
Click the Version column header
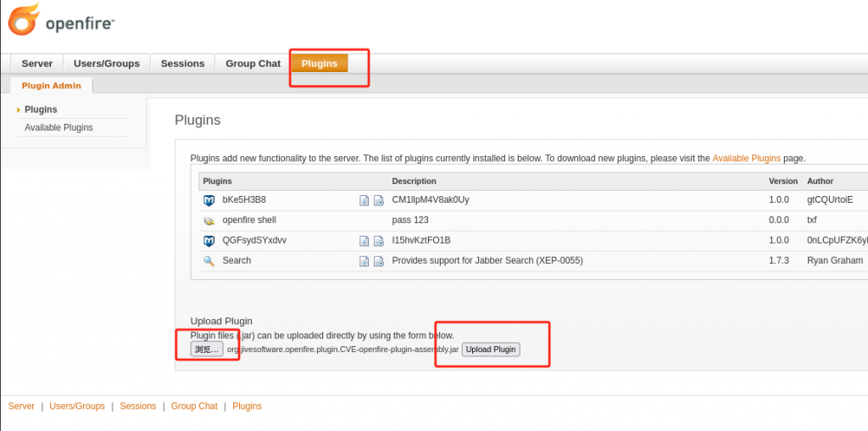click(783, 182)
